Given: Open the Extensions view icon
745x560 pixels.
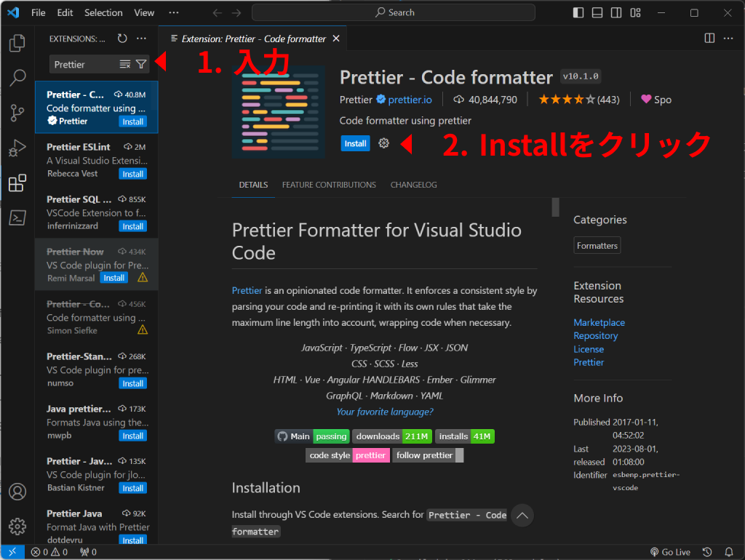Looking at the screenshot, I should 17,183.
